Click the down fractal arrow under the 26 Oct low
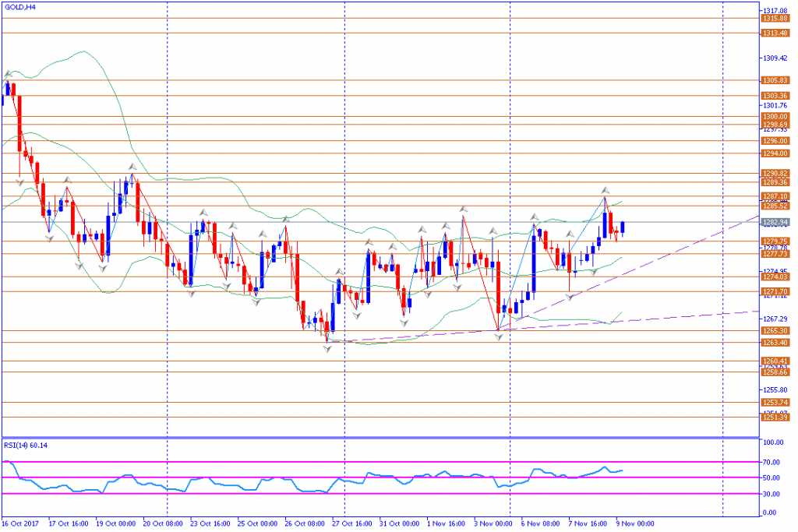This screenshot has width=798, height=532. (327, 348)
